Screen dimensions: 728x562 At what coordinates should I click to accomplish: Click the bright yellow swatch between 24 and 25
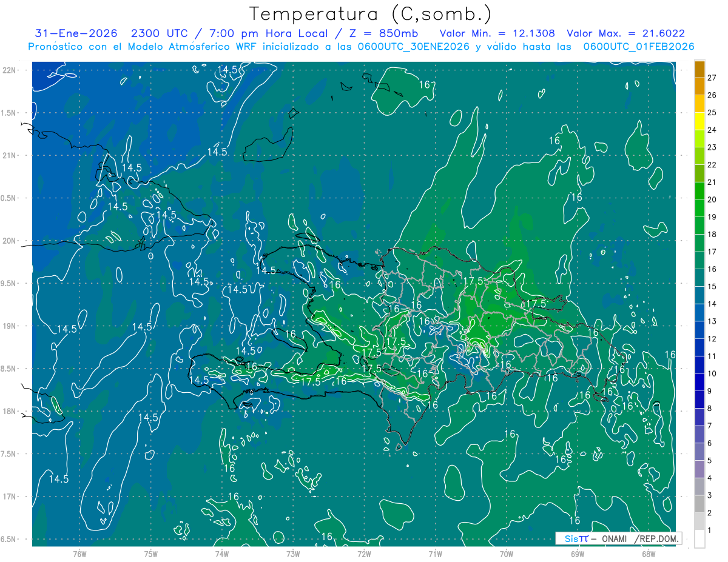(699, 121)
